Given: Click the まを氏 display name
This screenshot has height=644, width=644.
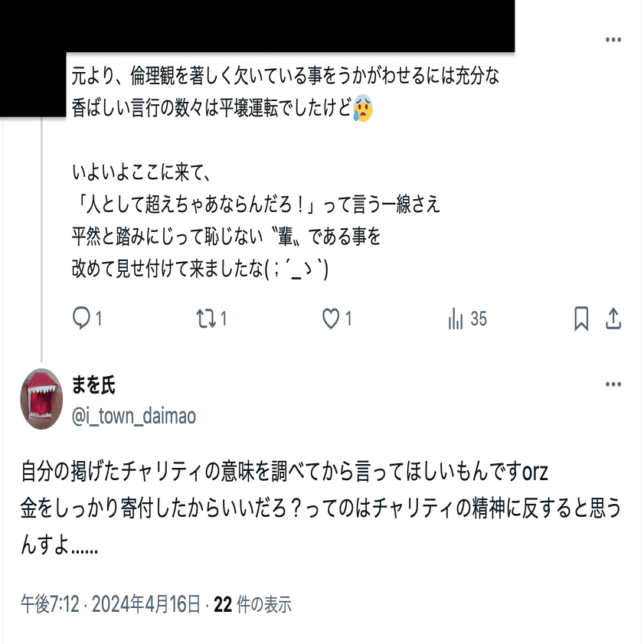Looking at the screenshot, I should (93, 385).
